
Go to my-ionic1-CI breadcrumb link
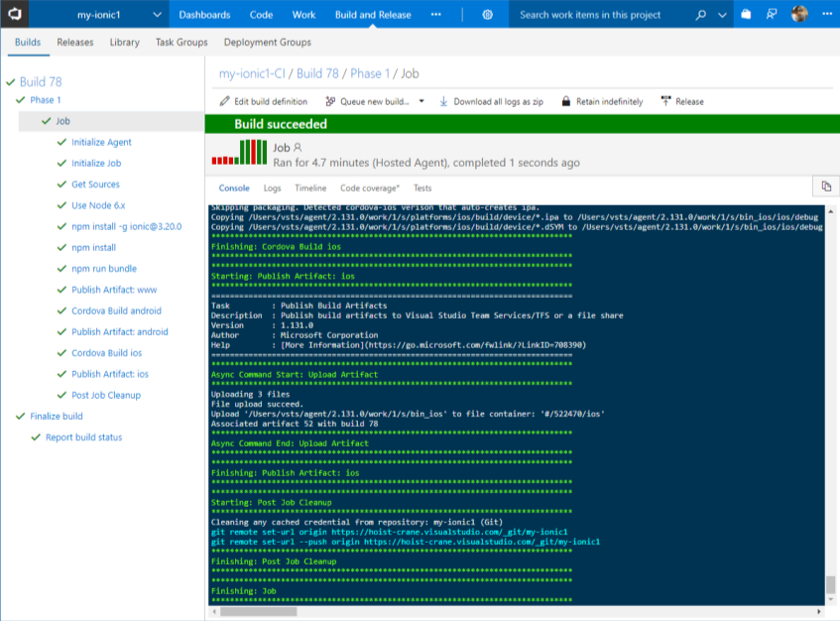(x=252, y=73)
